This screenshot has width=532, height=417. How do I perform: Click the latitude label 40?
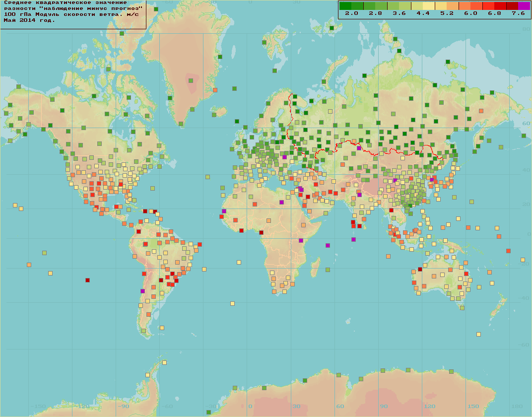pyautogui.click(x=526, y=170)
